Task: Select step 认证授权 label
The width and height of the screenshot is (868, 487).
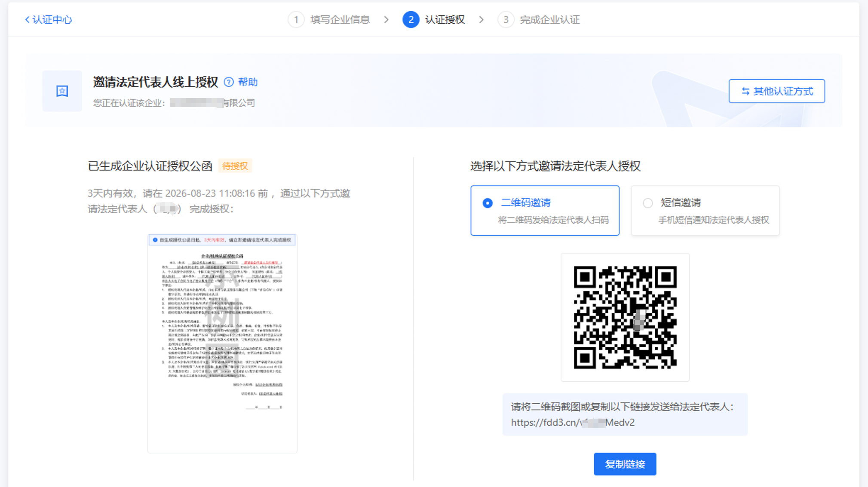Action: [x=445, y=20]
